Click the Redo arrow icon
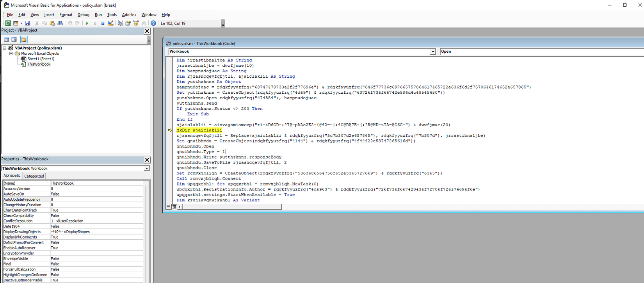Image resolution: width=644 pixels, height=283 pixels. tap(77, 23)
